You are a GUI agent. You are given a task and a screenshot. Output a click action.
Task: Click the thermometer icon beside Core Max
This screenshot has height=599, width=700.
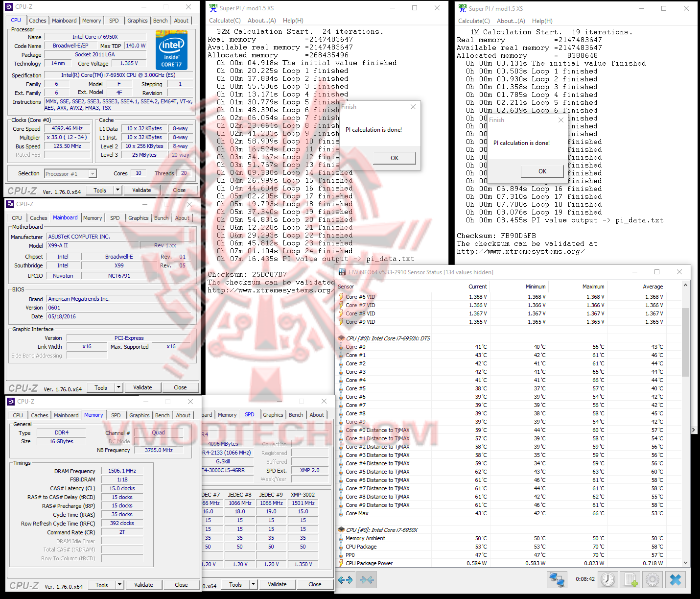pyautogui.click(x=341, y=513)
